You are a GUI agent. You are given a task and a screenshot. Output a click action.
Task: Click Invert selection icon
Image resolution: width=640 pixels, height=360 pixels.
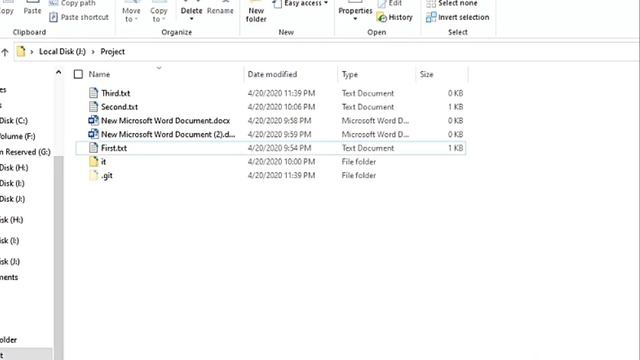click(x=431, y=17)
